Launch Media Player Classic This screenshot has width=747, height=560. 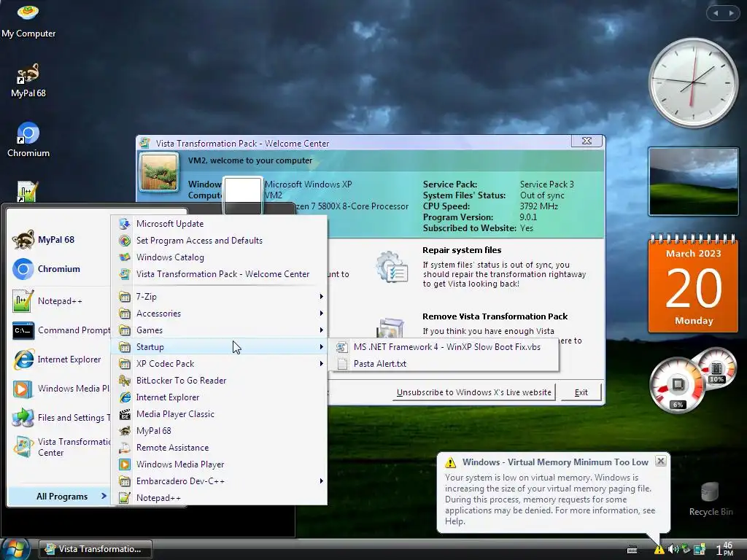click(219, 414)
